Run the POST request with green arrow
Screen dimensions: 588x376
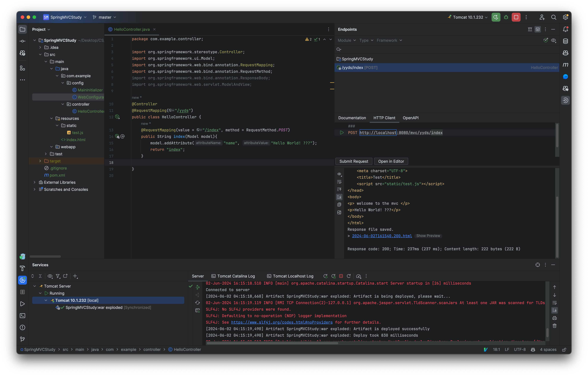(342, 133)
